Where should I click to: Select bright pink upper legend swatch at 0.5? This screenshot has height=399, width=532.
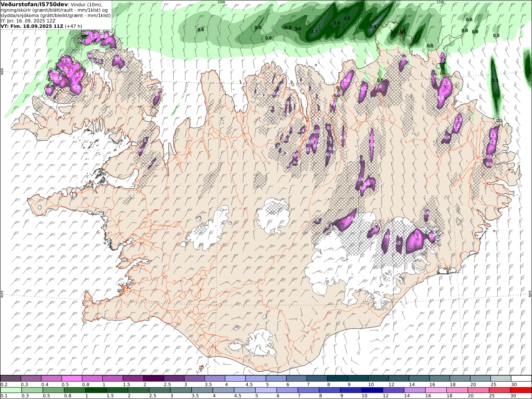[x=71, y=378]
